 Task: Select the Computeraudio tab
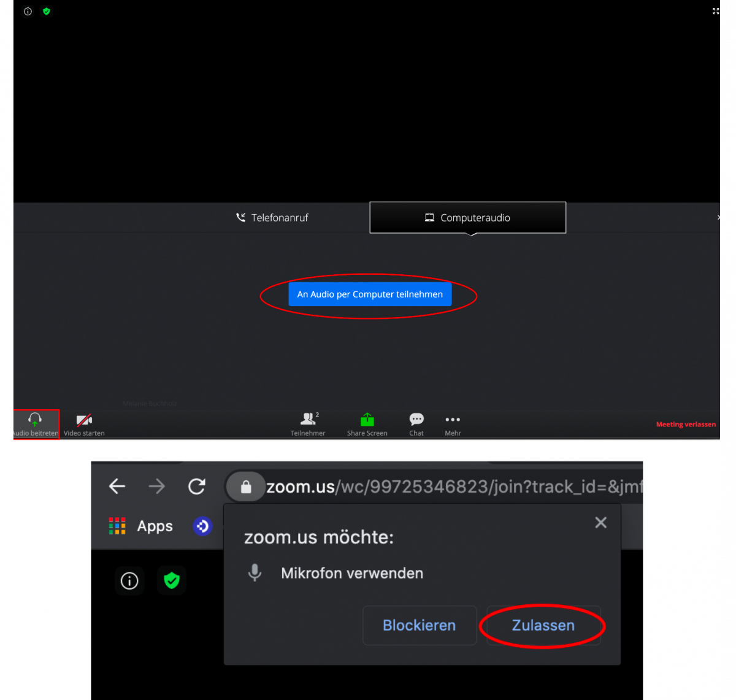[467, 218]
